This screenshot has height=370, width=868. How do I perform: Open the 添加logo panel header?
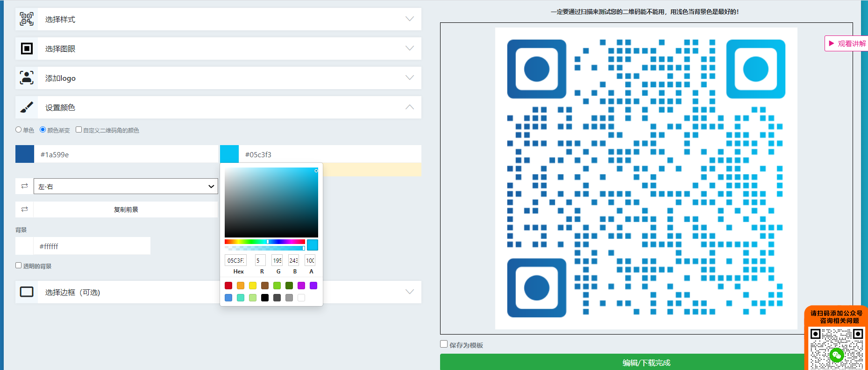[218, 78]
